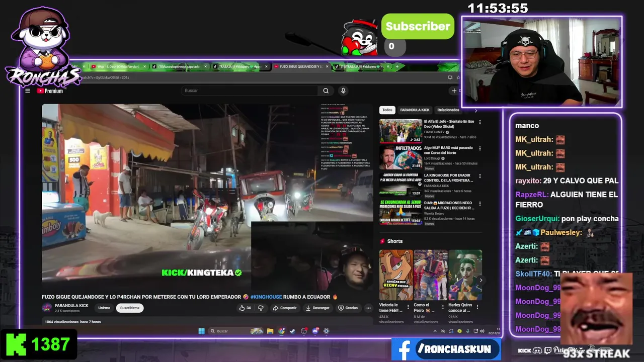The width and height of the screenshot is (644, 362).
Task: Dislike the video with thumbs down
Action: (261, 308)
